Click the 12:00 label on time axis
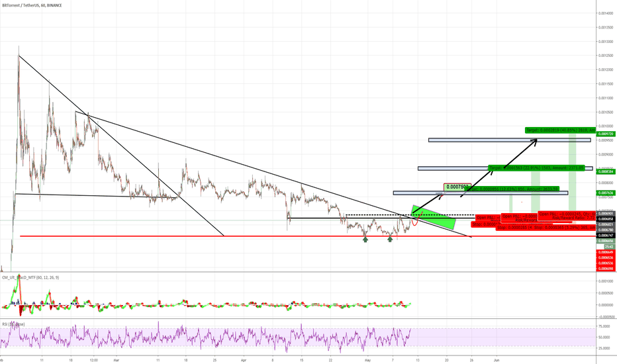The image size is (617, 364). [93, 359]
